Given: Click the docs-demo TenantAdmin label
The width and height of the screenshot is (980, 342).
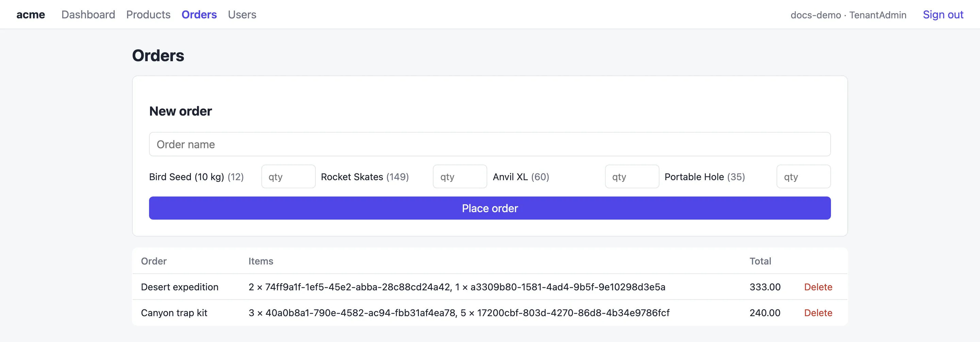Looking at the screenshot, I should click(x=848, y=15).
